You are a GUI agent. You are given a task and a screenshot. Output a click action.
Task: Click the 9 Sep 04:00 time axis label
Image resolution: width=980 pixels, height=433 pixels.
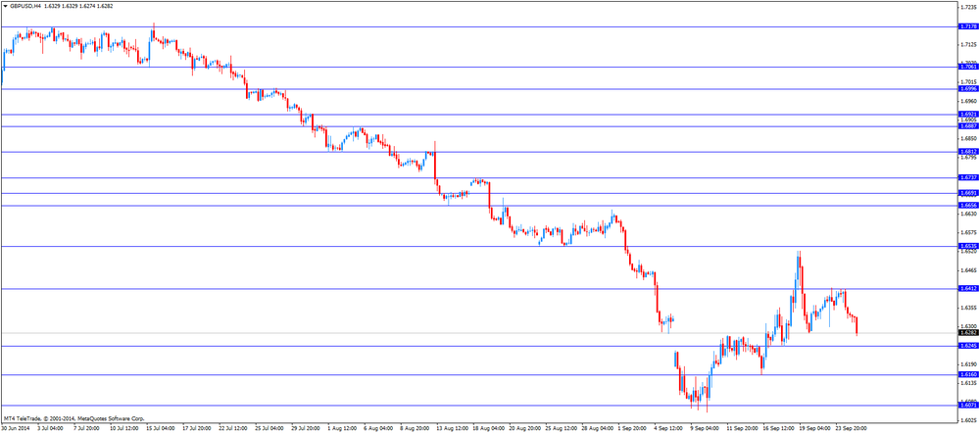(703, 429)
